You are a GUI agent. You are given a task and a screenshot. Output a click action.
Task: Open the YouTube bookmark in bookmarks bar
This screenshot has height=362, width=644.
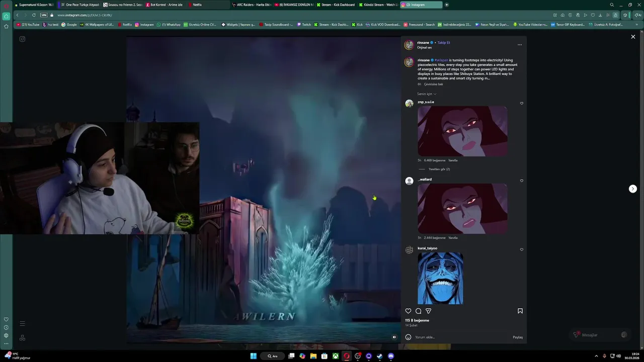point(28,24)
